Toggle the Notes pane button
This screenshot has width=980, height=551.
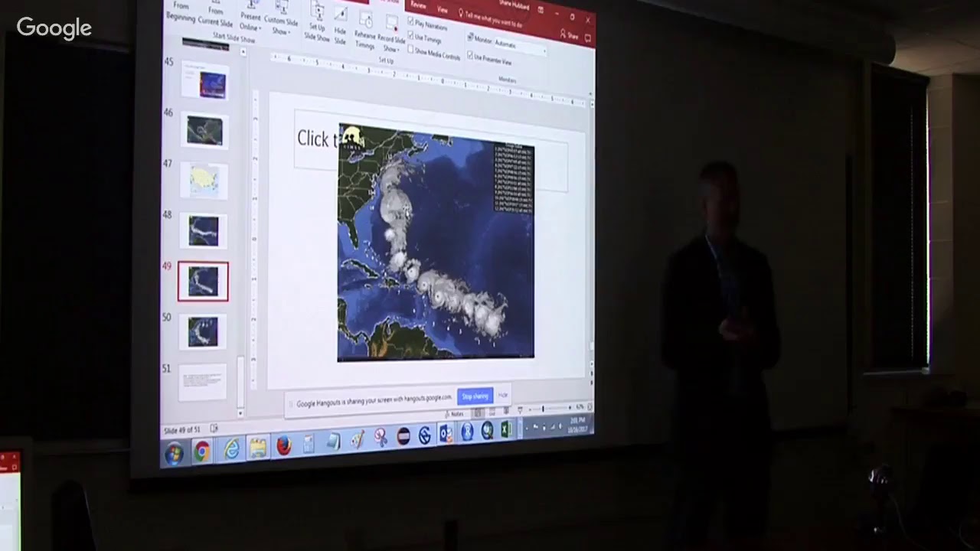click(455, 414)
